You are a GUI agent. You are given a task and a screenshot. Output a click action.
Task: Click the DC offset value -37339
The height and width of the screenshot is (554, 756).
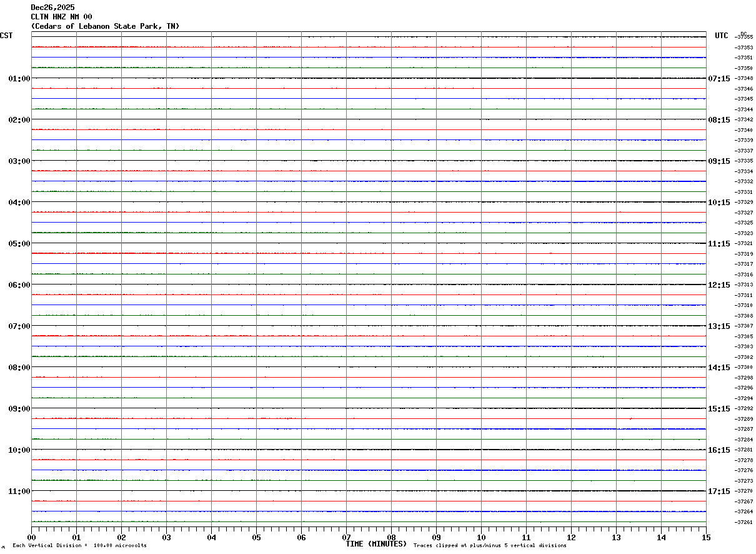pos(744,140)
